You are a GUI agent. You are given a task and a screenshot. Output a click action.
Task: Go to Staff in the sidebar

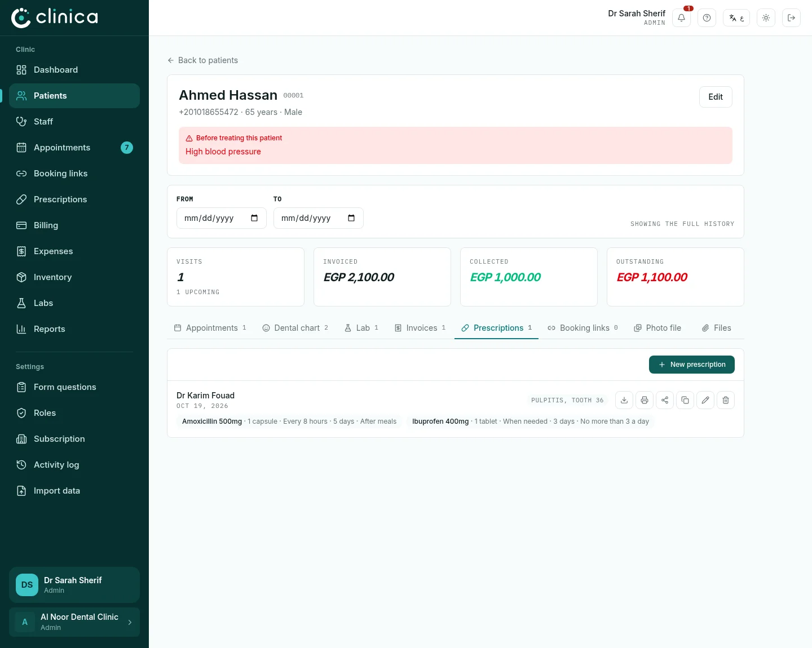[74, 122]
